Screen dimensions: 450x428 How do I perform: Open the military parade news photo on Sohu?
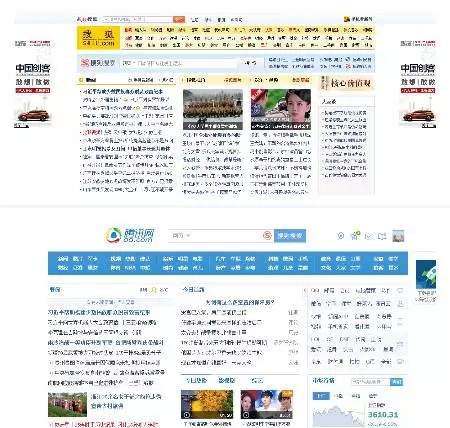(x=213, y=109)
